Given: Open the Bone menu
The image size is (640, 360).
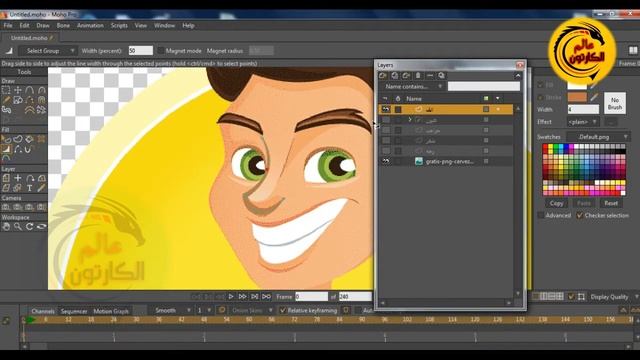Looking at the screenshot, I should point(63,25).
